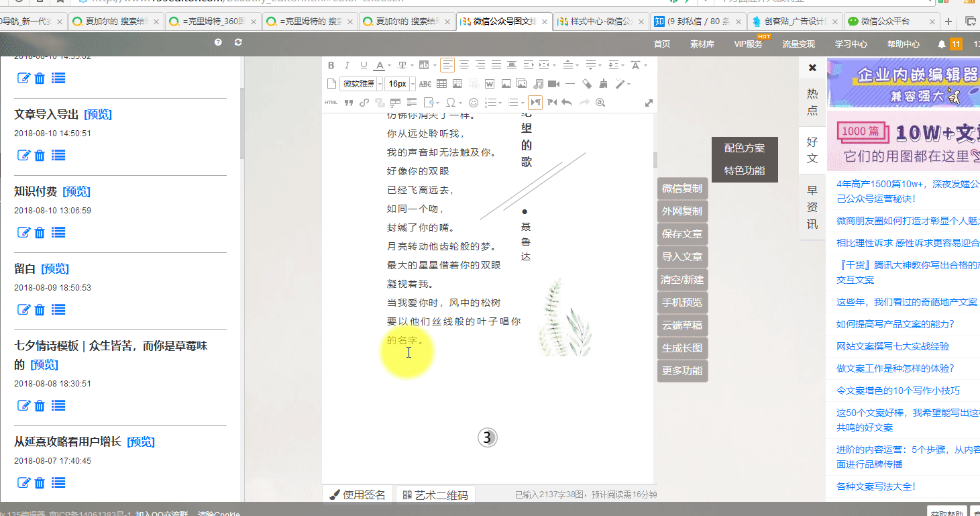Image resolution: width=980 pixels, height=516 pixels.
Task: Open a new browser tab
Action: 948,21
